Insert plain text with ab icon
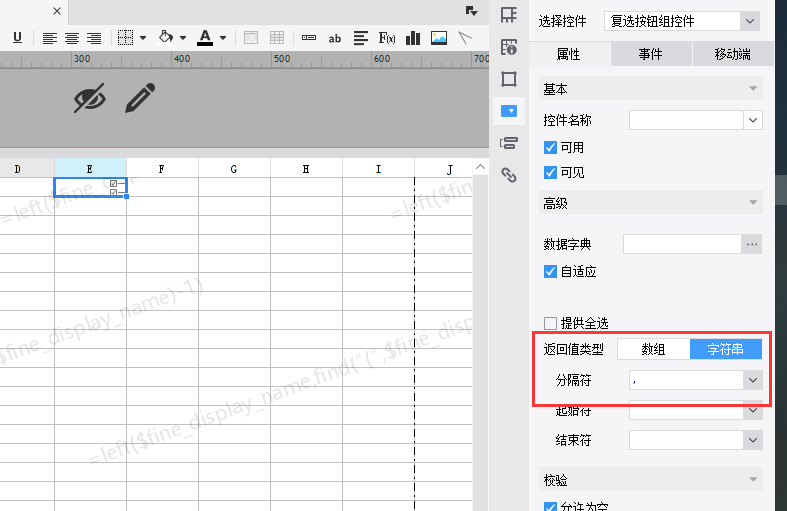This screenshot has height=511, width=787. (x=334, y=38)
